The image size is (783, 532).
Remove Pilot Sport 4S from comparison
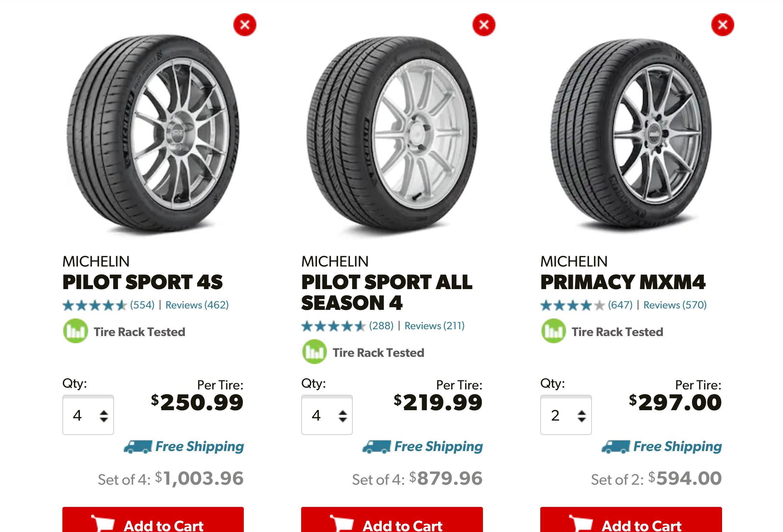pyautogui.click(x=245, y=25)
